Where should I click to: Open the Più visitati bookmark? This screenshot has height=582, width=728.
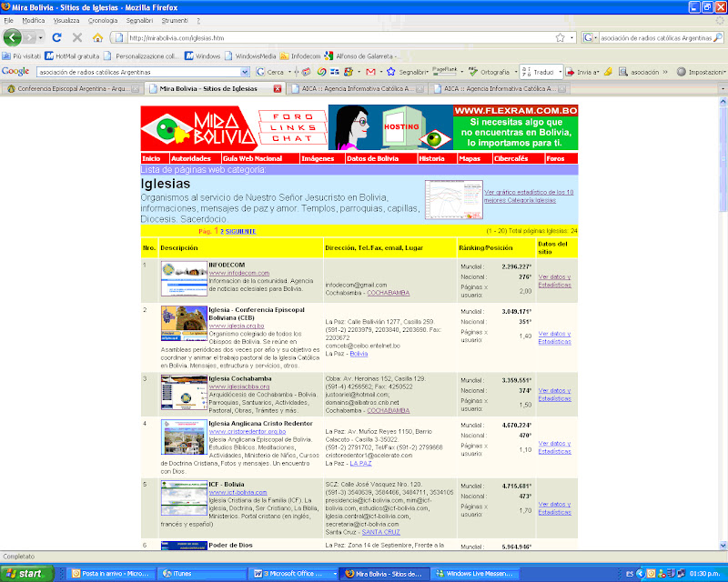21,56
